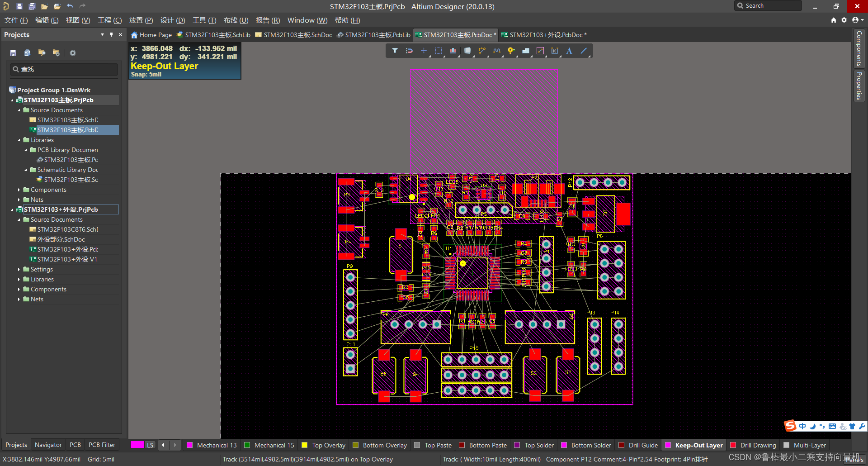This screenshot has height=466, width=868.
Task: Switch to the Navigator panel tab
Action: pos(48,445)
